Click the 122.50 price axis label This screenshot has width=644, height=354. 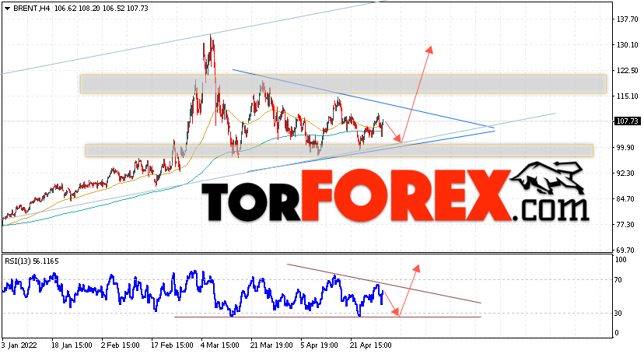coord(627,71)
